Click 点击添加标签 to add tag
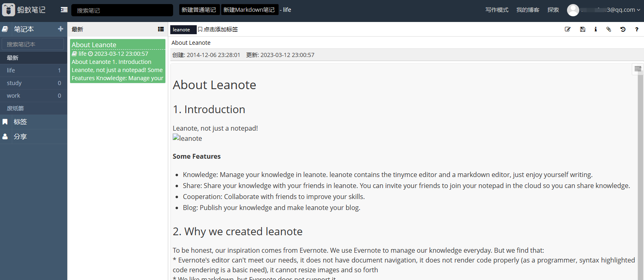 [x=221, y=29]
